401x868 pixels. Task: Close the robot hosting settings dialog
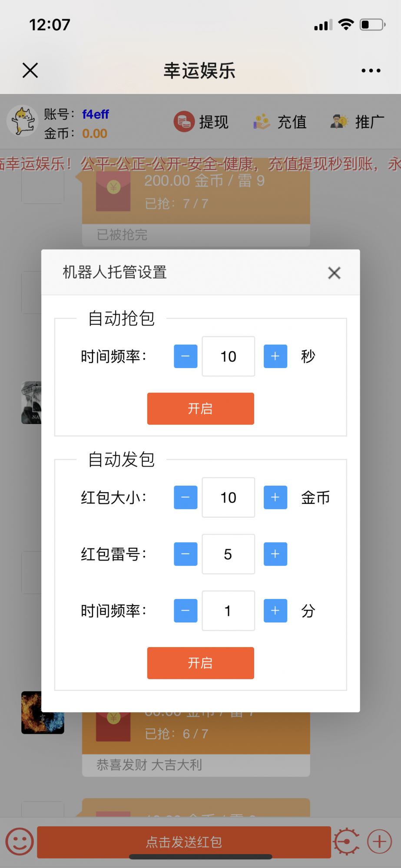334,273
